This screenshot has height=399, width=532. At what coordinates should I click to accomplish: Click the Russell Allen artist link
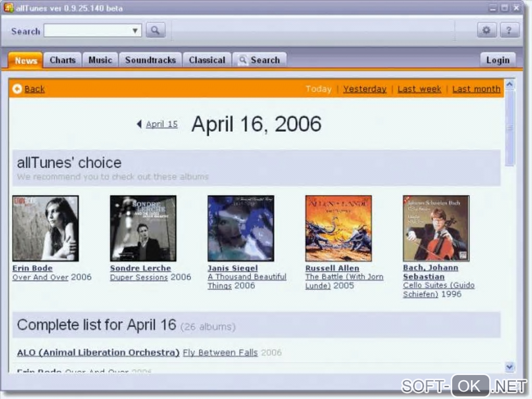click(332, 268)
